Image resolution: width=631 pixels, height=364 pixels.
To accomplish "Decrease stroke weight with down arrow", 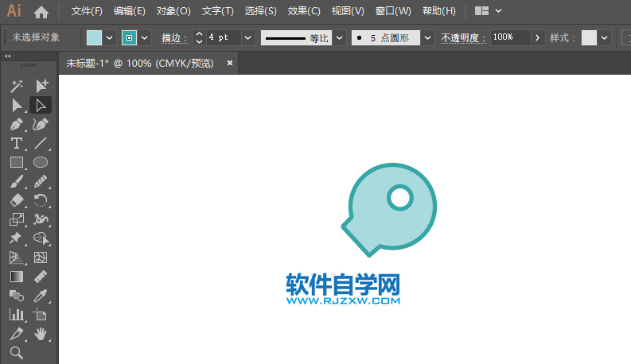I will (199, 42).
